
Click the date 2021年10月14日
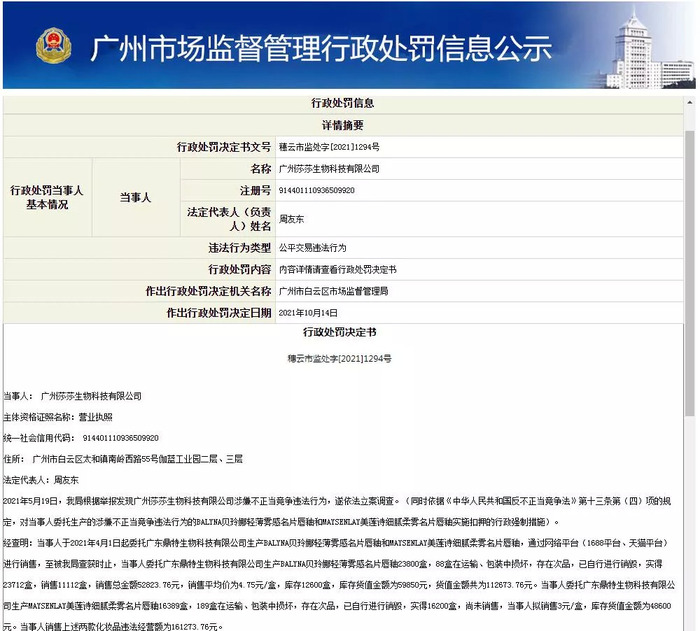(x=308, y=313)
